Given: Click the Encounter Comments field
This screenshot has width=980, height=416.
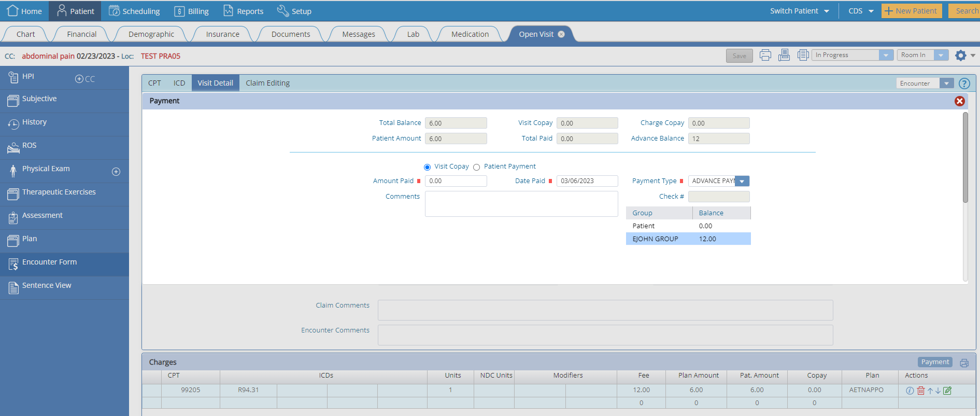Looking at the screenshot, I should pyautogui.click(x=605, y=335).
